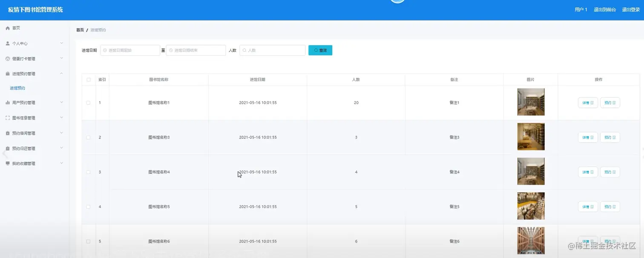
Task: Click the clipboard icon beside 预约归还管理
Action: (8, 149)
